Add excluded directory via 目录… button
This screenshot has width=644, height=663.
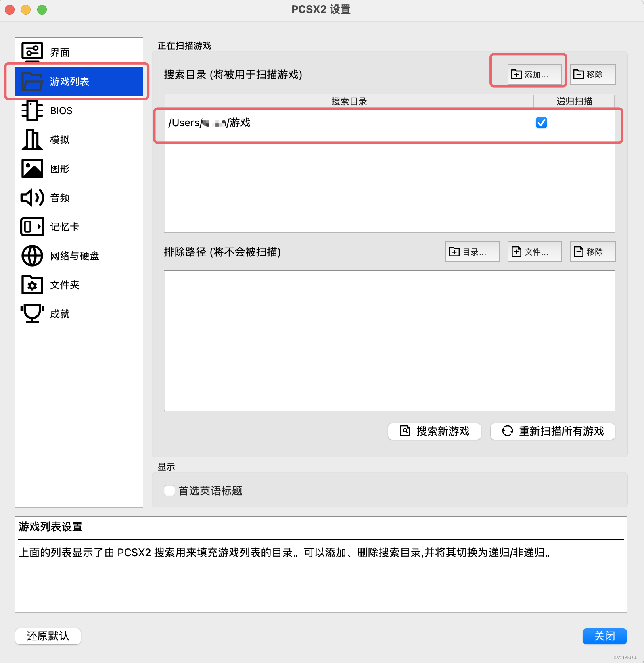point(472,252)
